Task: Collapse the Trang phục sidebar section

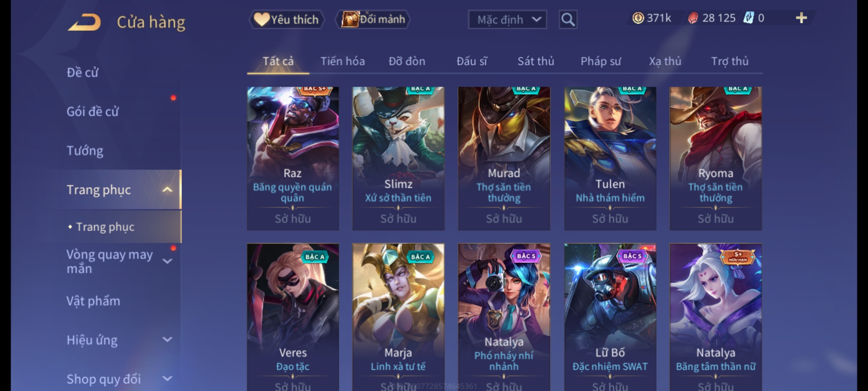Action: 167,189
